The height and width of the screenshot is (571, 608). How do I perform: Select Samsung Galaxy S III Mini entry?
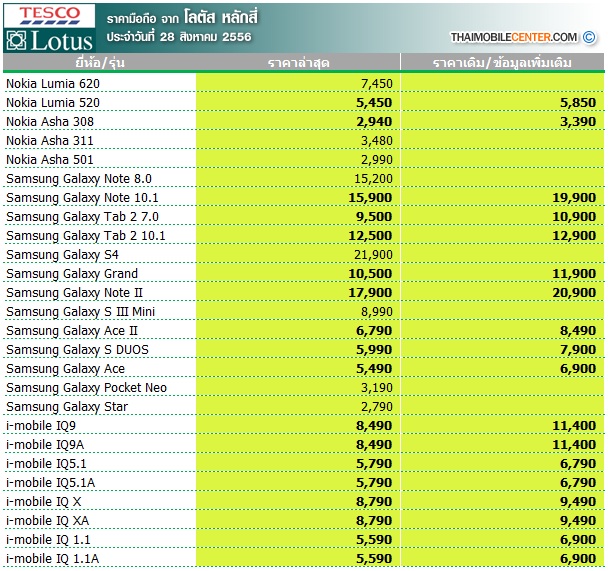point(80,312)
